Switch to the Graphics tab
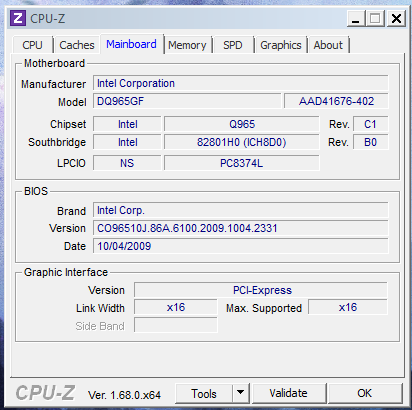 (281, 45)
